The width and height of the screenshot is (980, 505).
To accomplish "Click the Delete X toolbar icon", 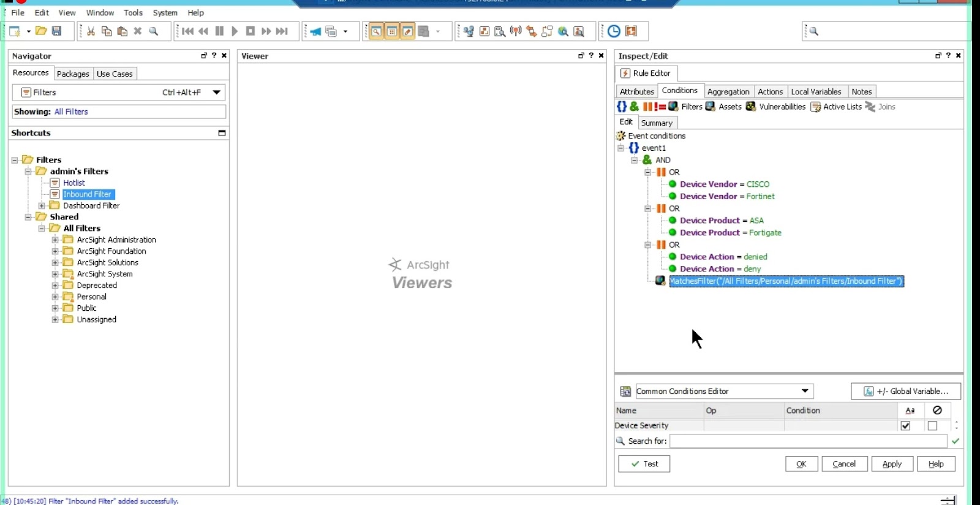I will (138, 31).
